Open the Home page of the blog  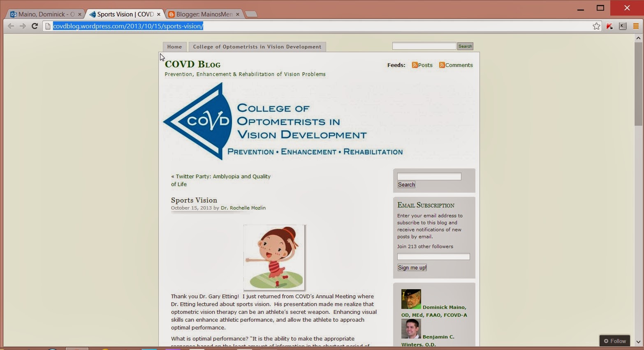pos(174,47)
